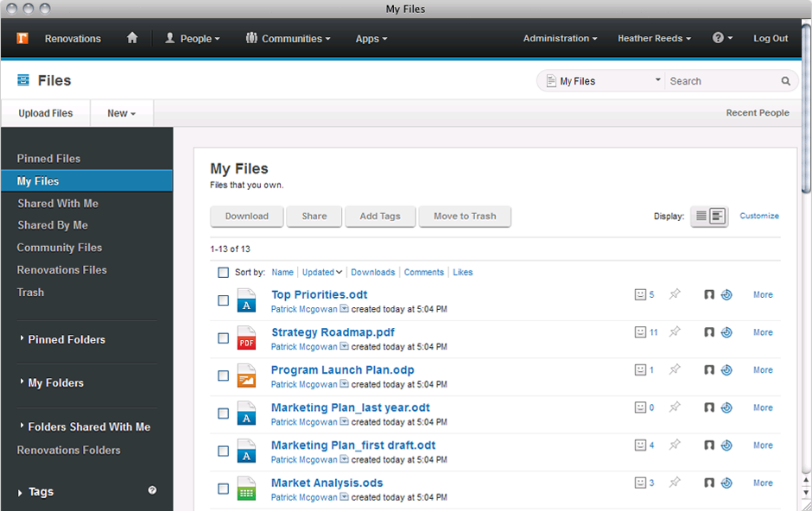812x511 pixels.
Task: Click the Customize display link
Action: point(759,216)
